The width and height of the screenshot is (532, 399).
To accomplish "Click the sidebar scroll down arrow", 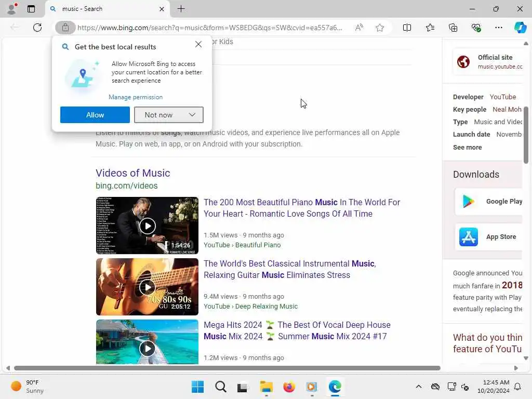I will point(526,358).
